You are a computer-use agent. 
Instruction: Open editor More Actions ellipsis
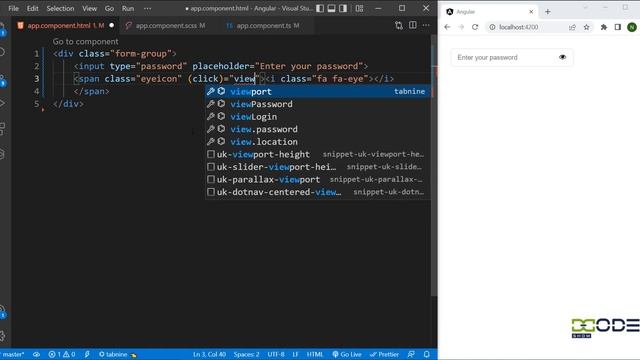coord(426,25)
